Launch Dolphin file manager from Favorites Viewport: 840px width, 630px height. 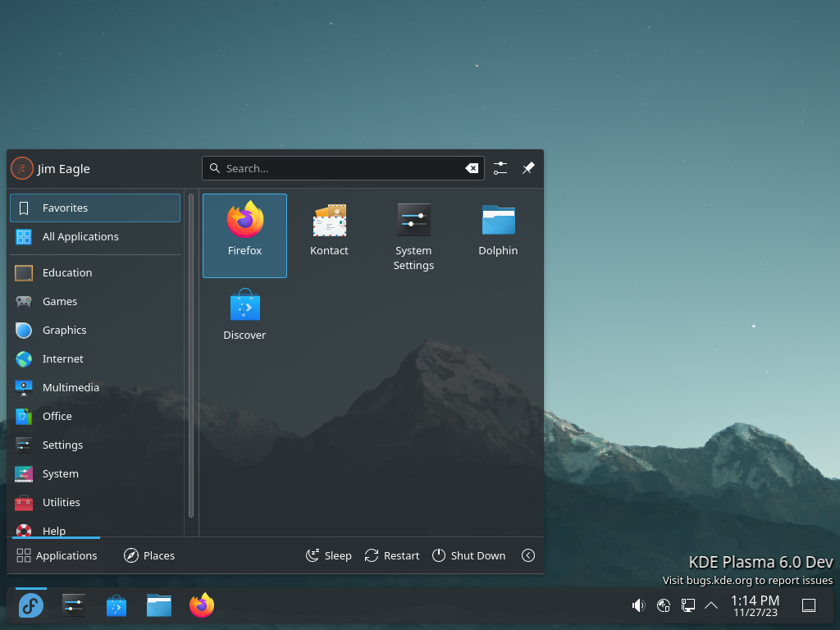498,235
